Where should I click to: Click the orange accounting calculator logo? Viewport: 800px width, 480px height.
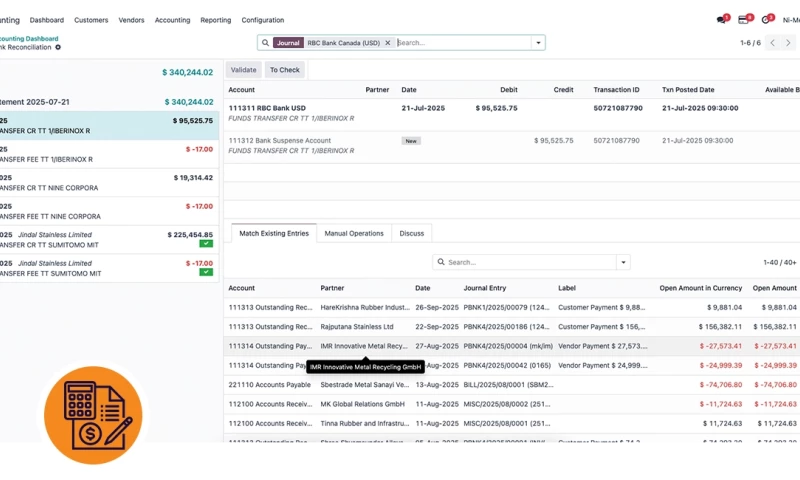coord(93,415)
